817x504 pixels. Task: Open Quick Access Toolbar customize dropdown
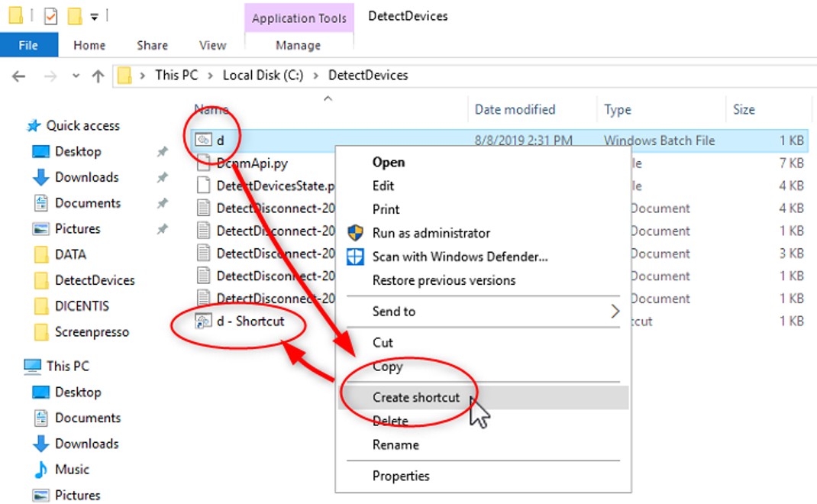point(94,15)
